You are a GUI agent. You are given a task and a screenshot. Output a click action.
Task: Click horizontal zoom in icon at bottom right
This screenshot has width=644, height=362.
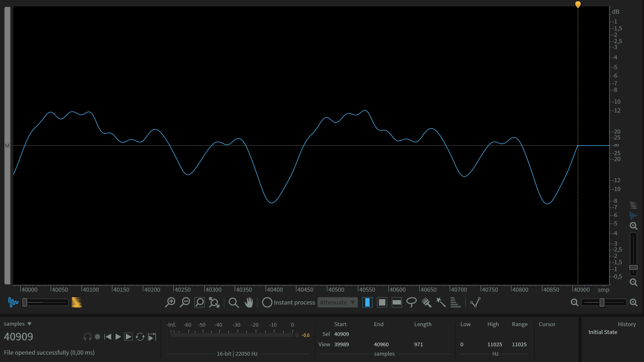pyautogui.click(x=633, y=303)
